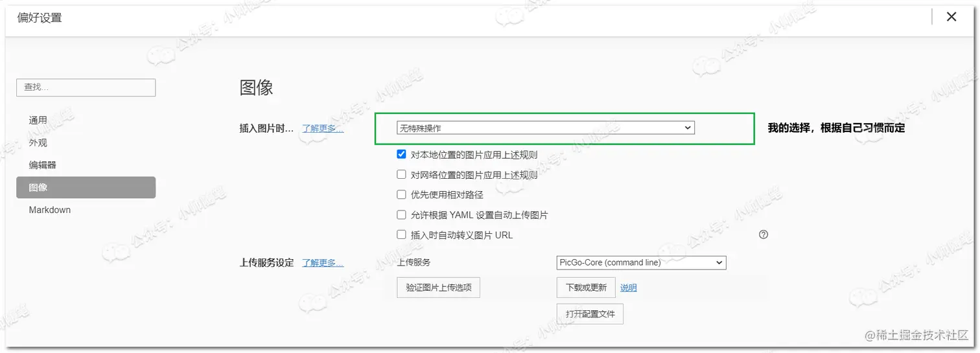Click the 验证图片上传选项 button
The image size is (980, 353).
point(438,288)
